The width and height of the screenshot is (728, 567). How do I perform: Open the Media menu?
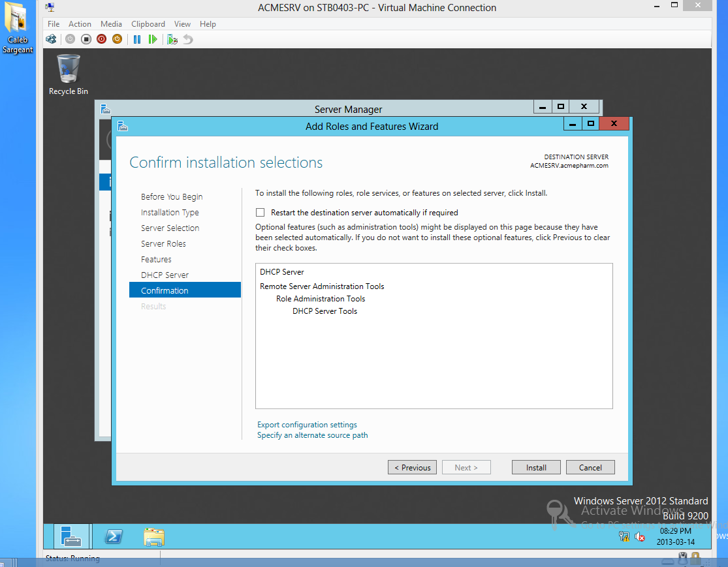[112, 24]
